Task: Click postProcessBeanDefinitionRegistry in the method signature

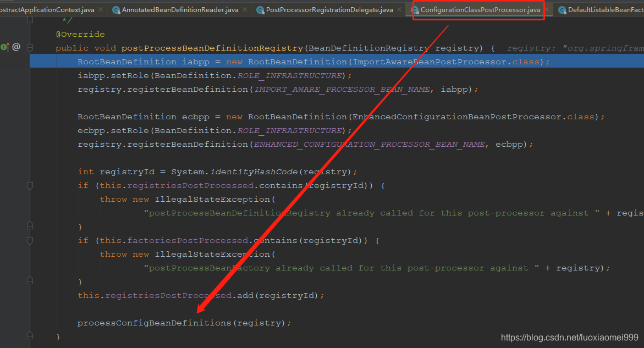Action: point(212,48)
